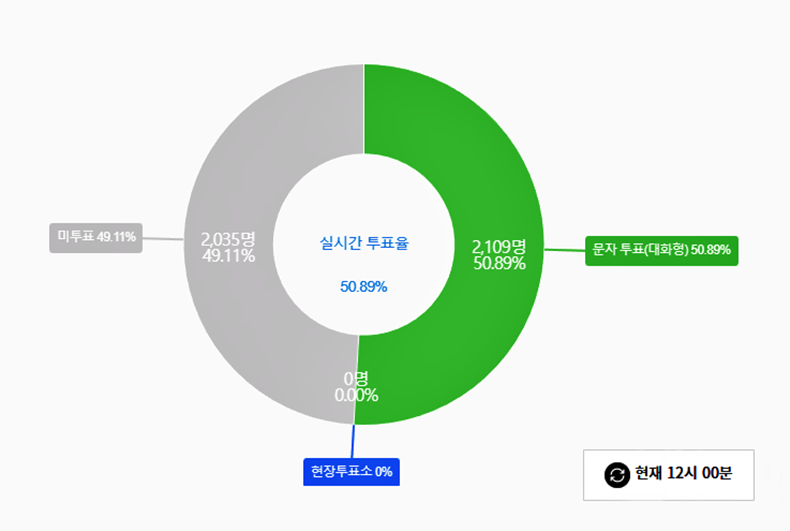Select the green 문자 투표(대화형) 50.89% label
The image size is (790, 531).
pos(661,249)
